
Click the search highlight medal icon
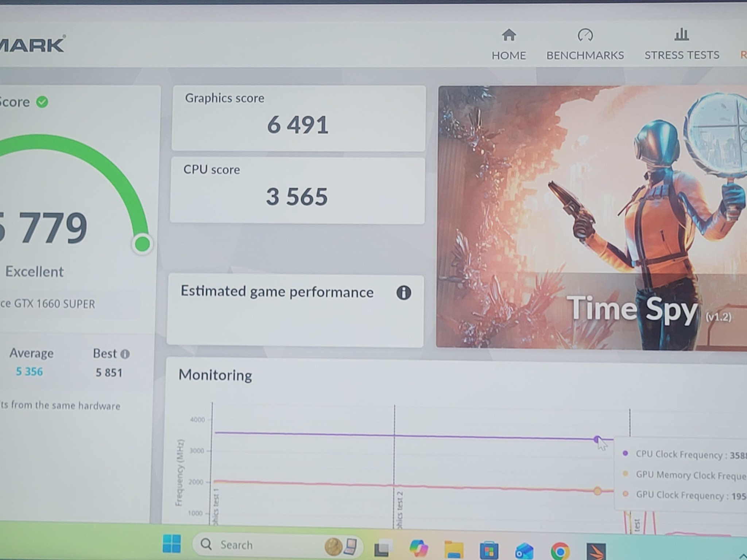333,546
